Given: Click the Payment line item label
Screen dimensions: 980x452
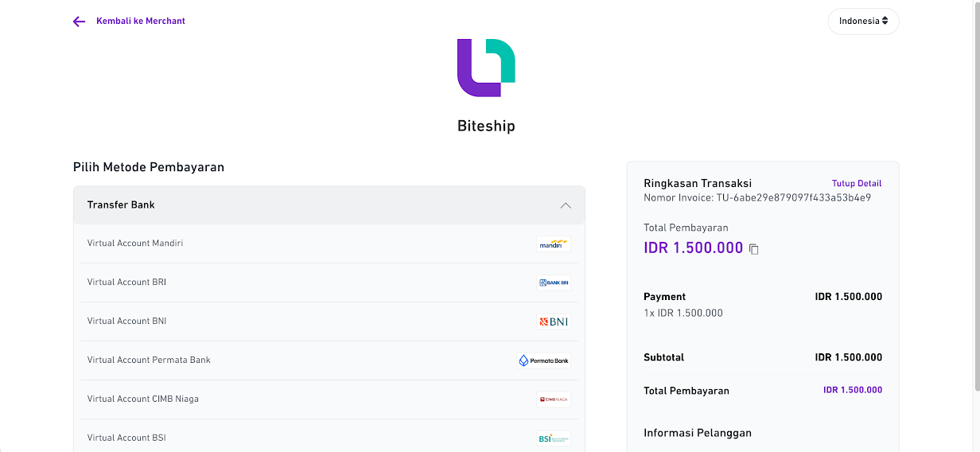Looking at the screenshot, I should (x=664, y=297).
